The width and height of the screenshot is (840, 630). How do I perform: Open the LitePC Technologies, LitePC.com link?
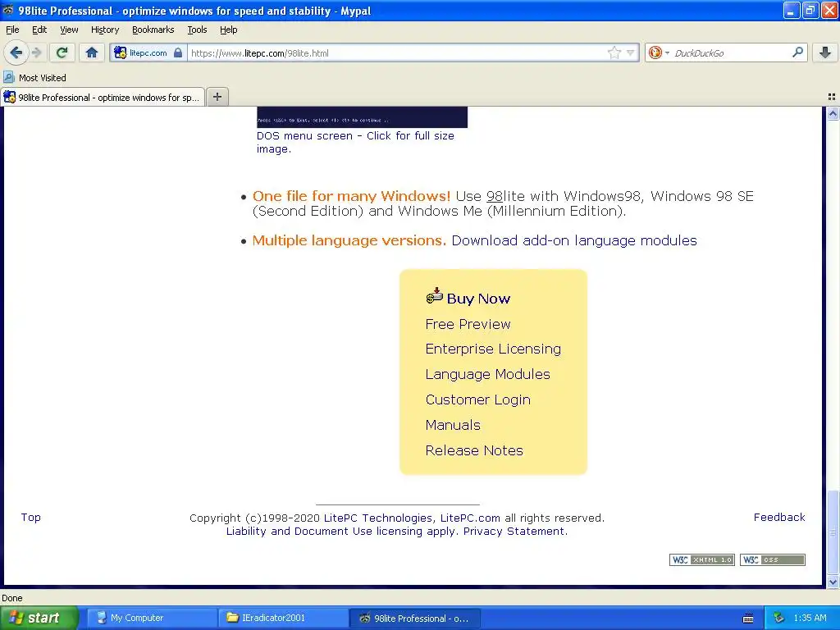coord(412,518)
